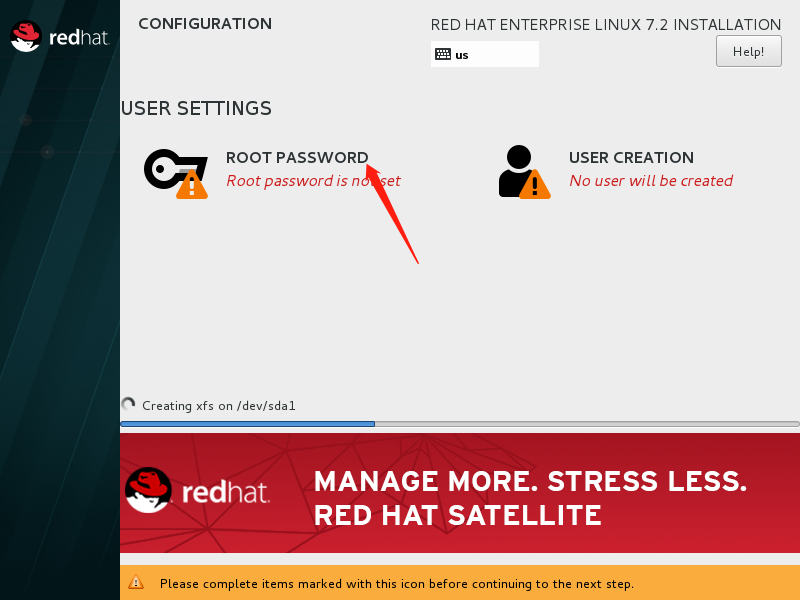The image size is (800, 600).
Task: Click the Help! button
Action: click(748, 51)
